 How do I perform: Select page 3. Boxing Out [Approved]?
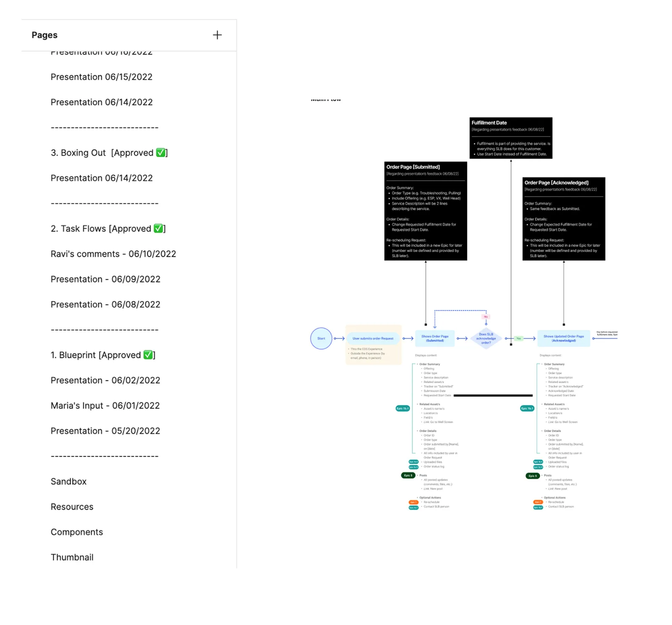click(x=109, y=153)
